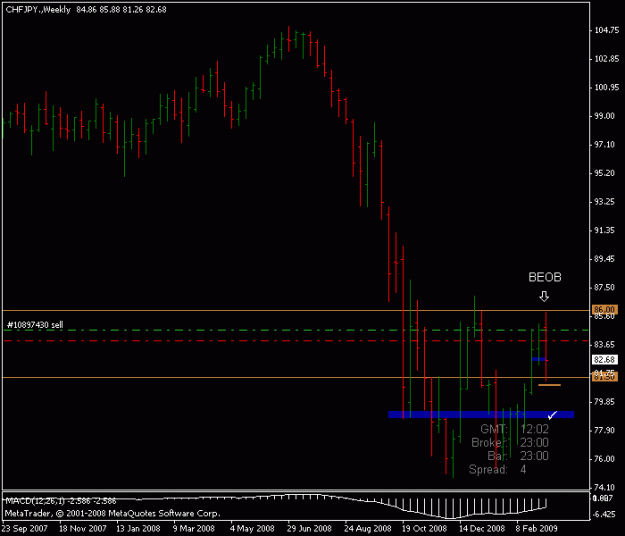The width and height of the screenshot is (625, 536).
Task: Click the 87.50 price scale label
Action: click(604, 288)
